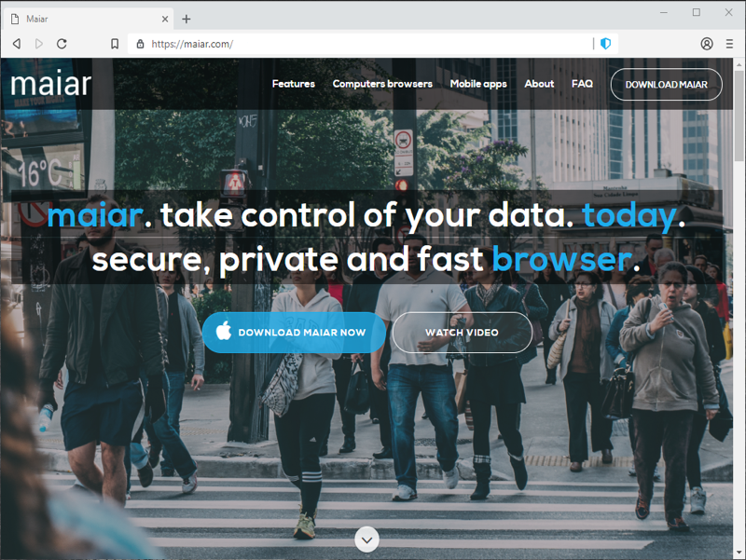Open a new tab with the plus button
746x560 pixels.
click(x=186, y=19)
